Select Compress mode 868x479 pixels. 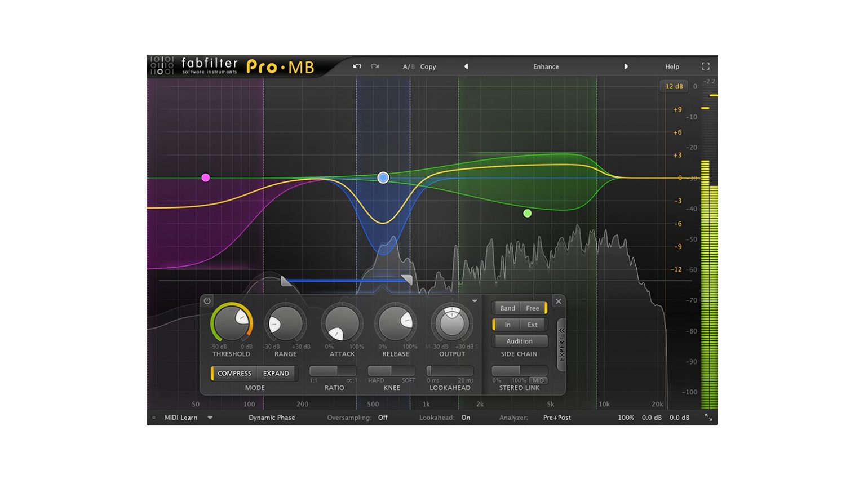click(234, 373)
